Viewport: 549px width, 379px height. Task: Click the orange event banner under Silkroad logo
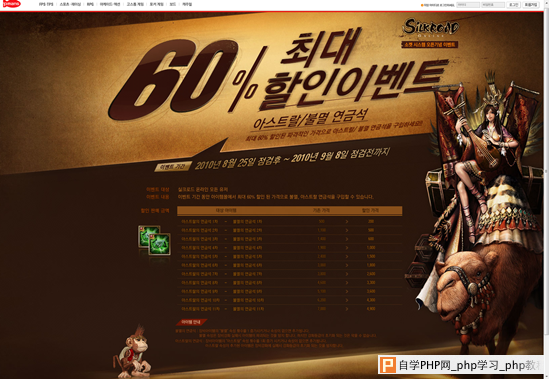click(430, 44)
